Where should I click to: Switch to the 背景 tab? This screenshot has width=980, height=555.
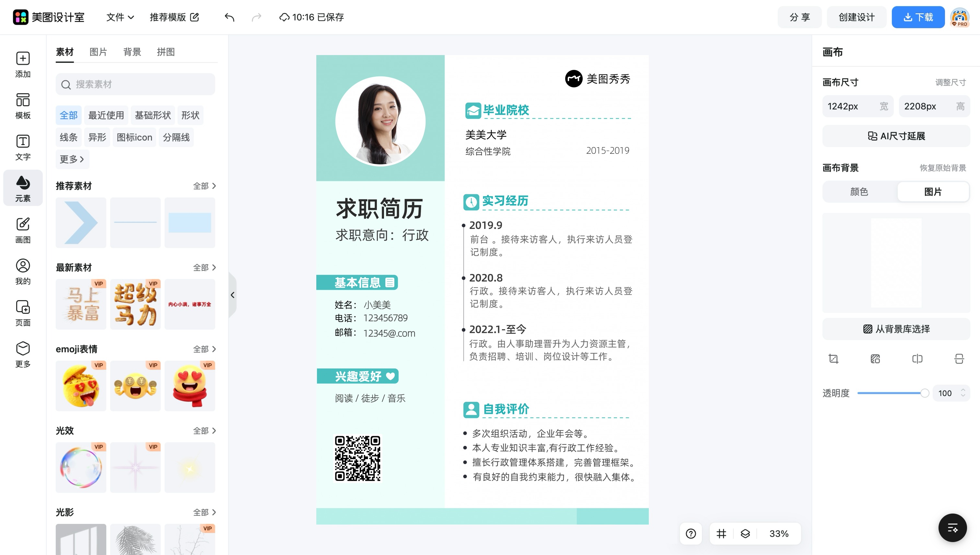tap(132, 52)
